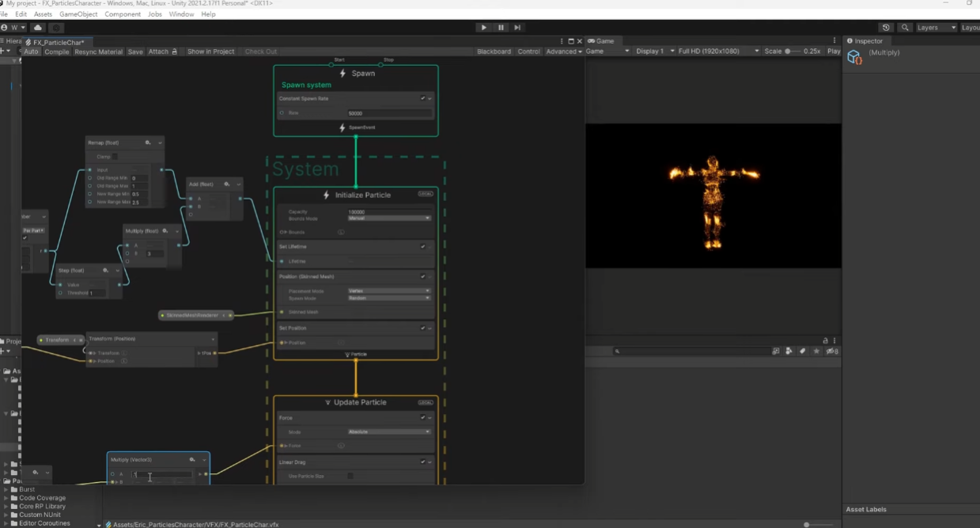Click the search magnifier icon near Layers
Viewport: 980px width, 528px height.
point(905,26)
